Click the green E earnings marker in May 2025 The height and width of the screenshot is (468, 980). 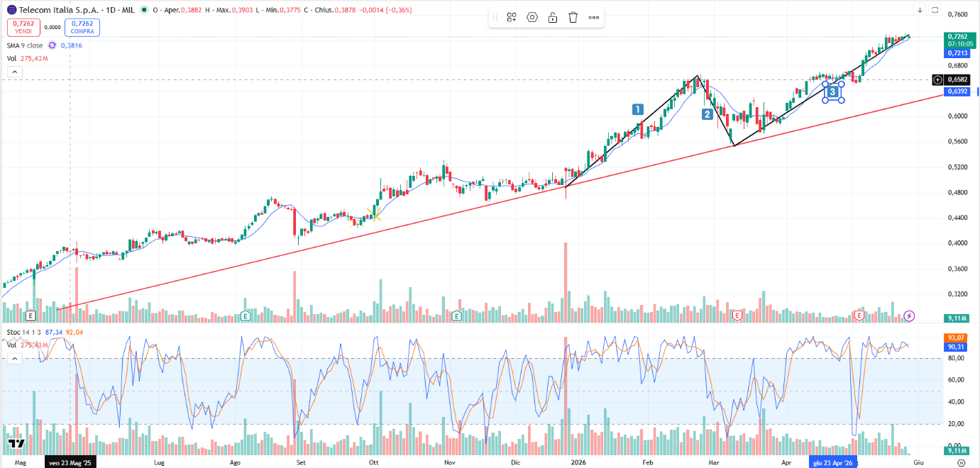coord(31,315)
